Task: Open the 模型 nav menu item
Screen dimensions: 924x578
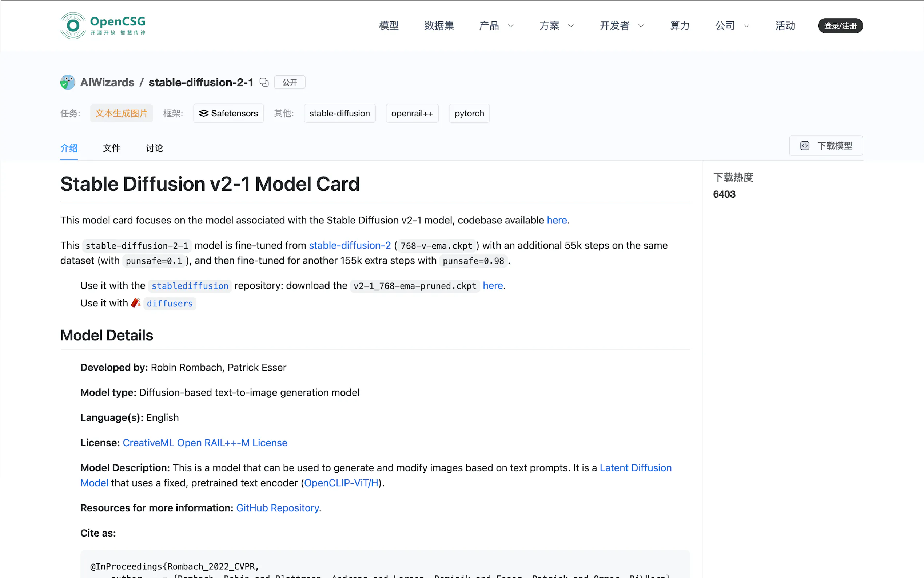Action: [x=389, y=25]
